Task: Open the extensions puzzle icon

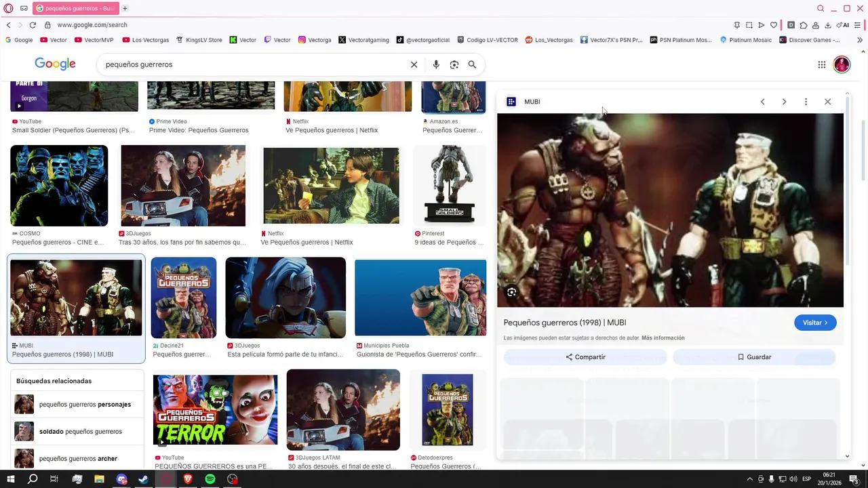Action: (x=804, y=25)
